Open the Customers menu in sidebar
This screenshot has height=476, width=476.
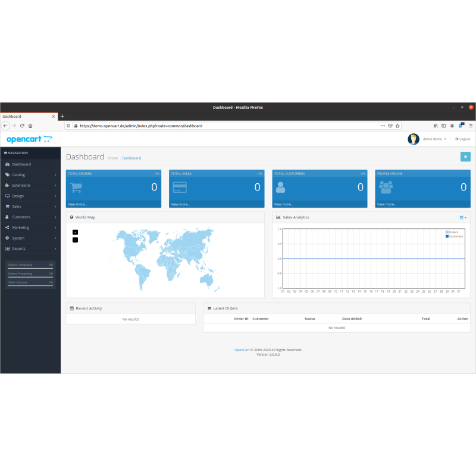[30, 217]
